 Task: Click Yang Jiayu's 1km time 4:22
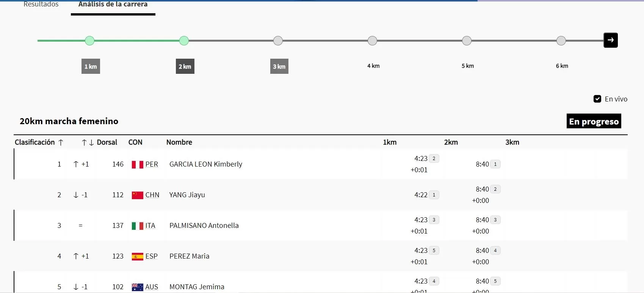coord(421,195)
